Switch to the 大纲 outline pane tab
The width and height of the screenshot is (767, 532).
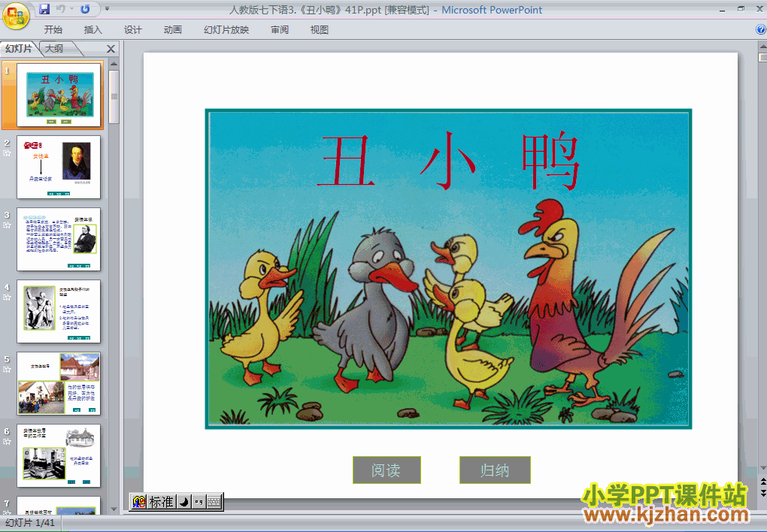point(54,48)
